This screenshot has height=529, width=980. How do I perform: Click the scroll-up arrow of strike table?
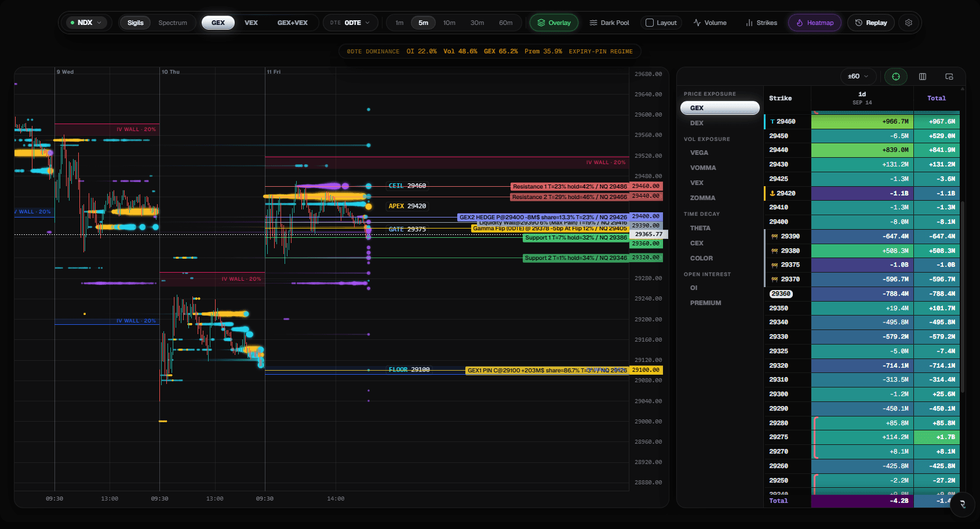(x=963, y=89)
